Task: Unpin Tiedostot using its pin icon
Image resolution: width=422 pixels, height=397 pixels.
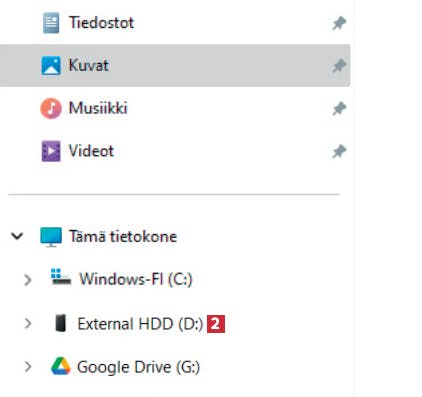Action: 339,23
